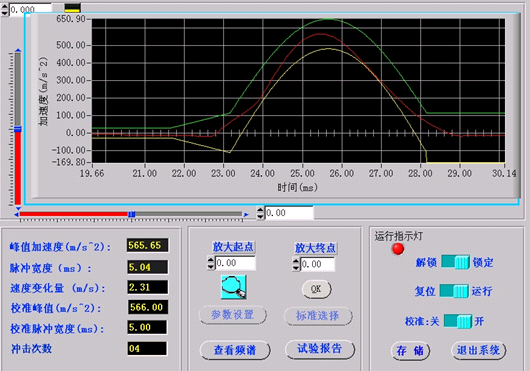Viewport: 530px width, 371px height.
Task: Toggle the 校准 关/开 calibration switch
Action: pos(458,321)
